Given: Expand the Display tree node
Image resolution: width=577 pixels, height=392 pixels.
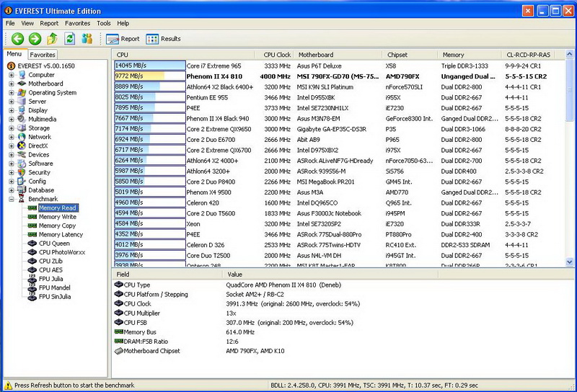Looking at the screenshot, I should coord(12,110).
